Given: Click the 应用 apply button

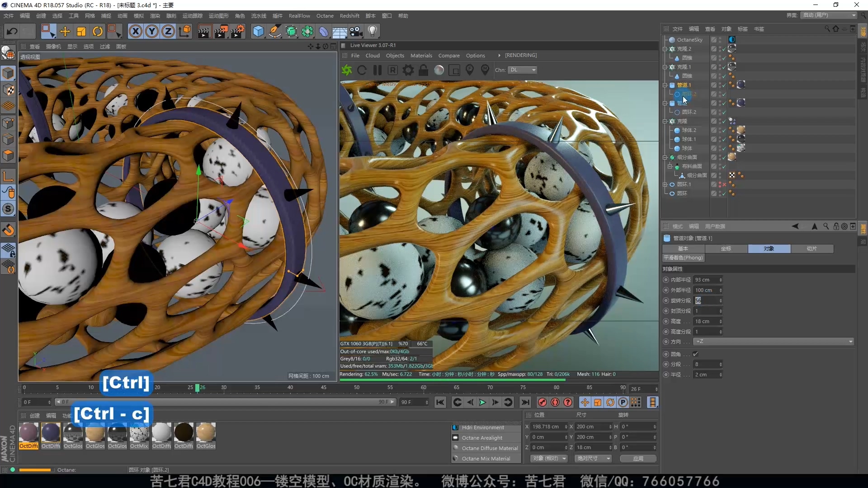Looking at the screenshot, I should [x=638, y=459].
